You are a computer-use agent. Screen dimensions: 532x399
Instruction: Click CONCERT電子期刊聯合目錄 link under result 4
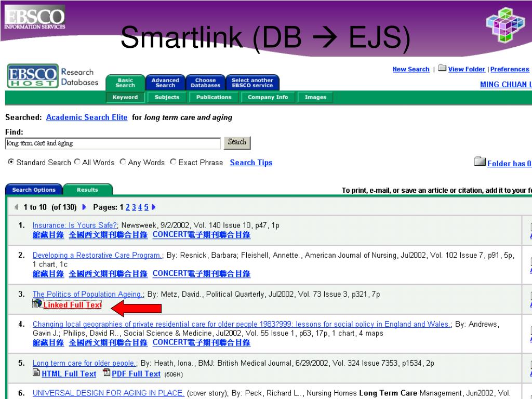pos(202,342)
